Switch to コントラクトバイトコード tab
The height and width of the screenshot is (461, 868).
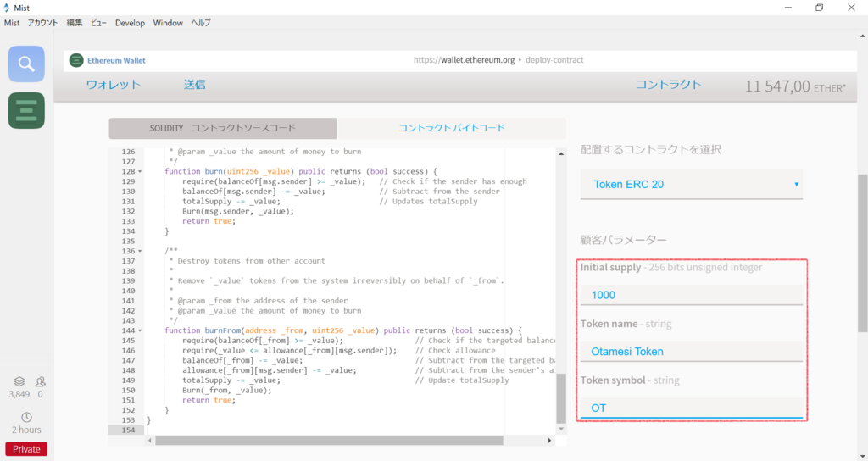[452, 129]
